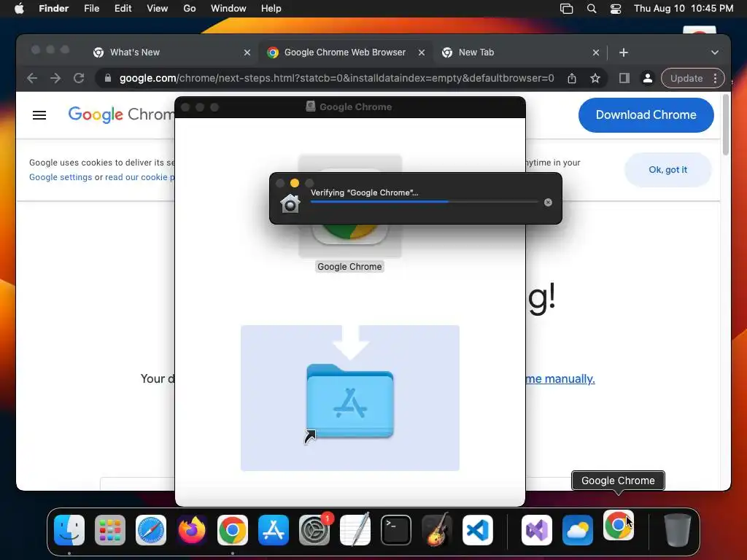This screenshot has height=560, width=747.
Task: Open the cloud weather app in Dock
Action: [578, 530]
